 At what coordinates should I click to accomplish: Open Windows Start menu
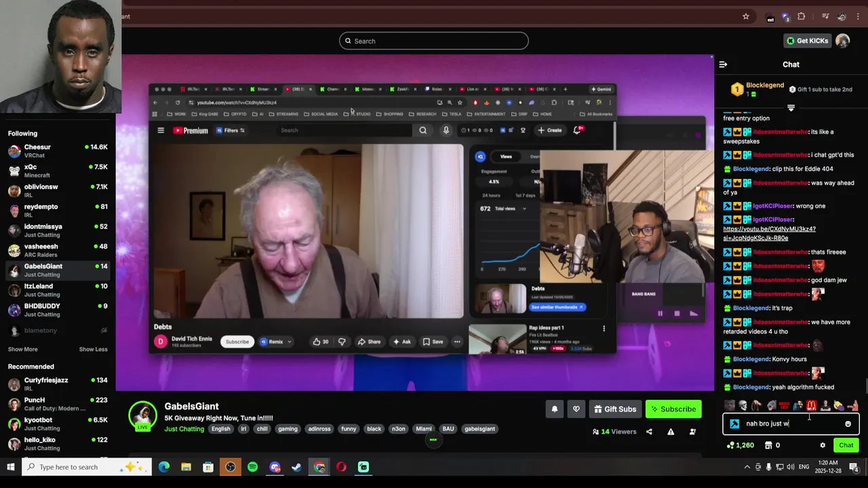coord(11,467)
